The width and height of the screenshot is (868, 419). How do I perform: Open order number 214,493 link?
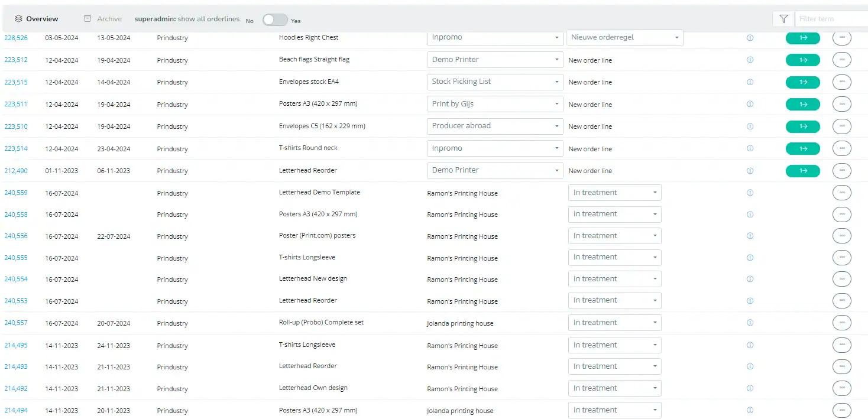[x=16, y=366]
